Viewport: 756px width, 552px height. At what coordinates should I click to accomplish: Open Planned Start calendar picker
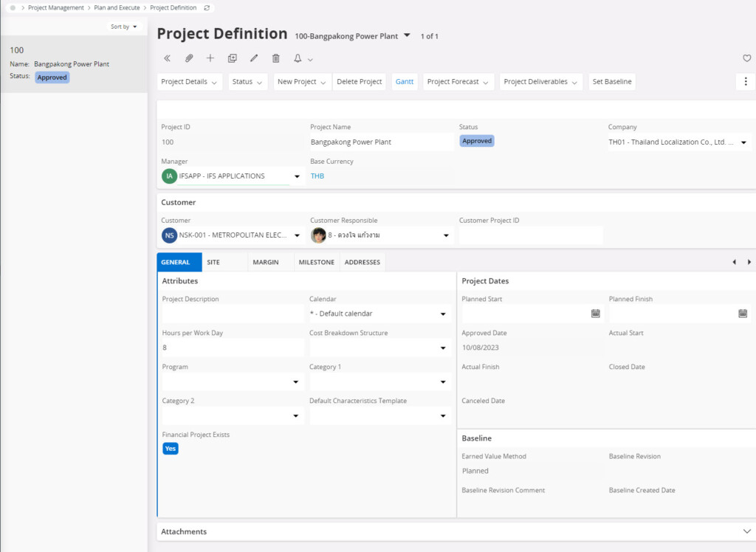[595, 314]
